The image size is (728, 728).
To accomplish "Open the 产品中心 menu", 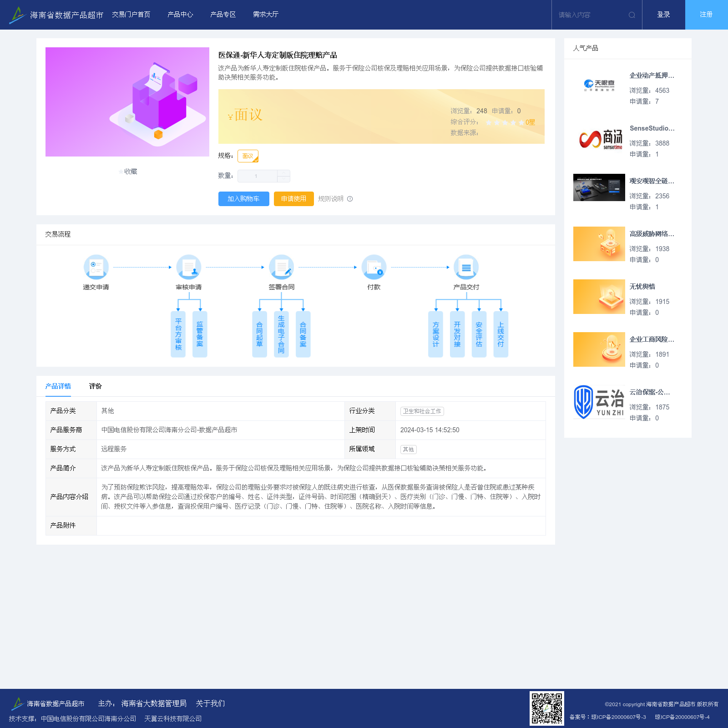I will (180, 15).
